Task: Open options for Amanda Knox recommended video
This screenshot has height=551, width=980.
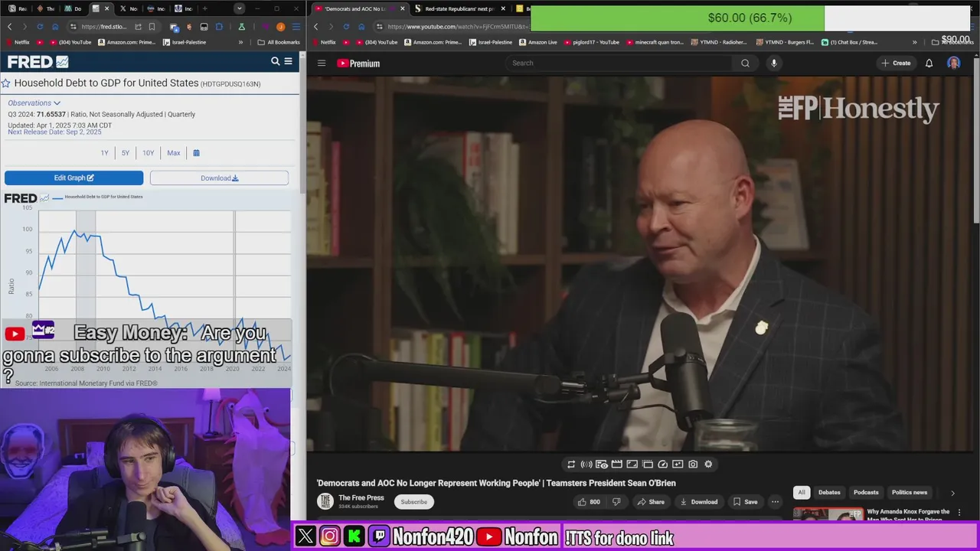Action: click(959, 513)
